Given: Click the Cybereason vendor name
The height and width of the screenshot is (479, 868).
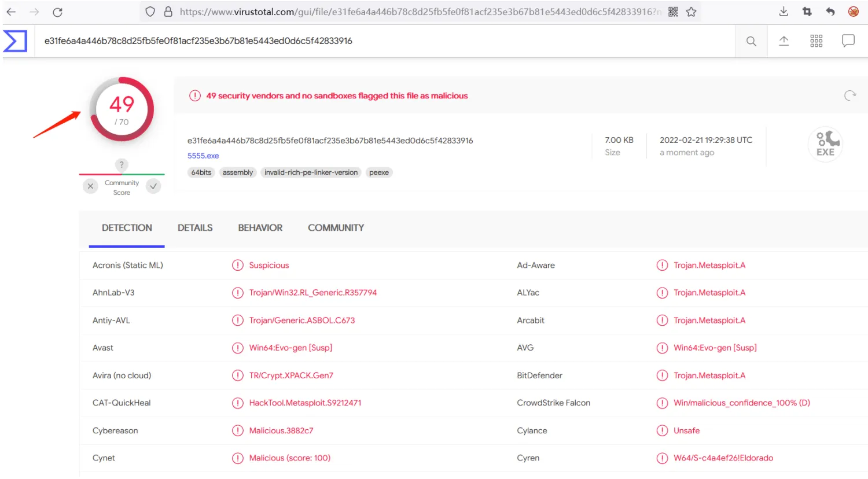Looking at the screenshot, I should (115, 431).
